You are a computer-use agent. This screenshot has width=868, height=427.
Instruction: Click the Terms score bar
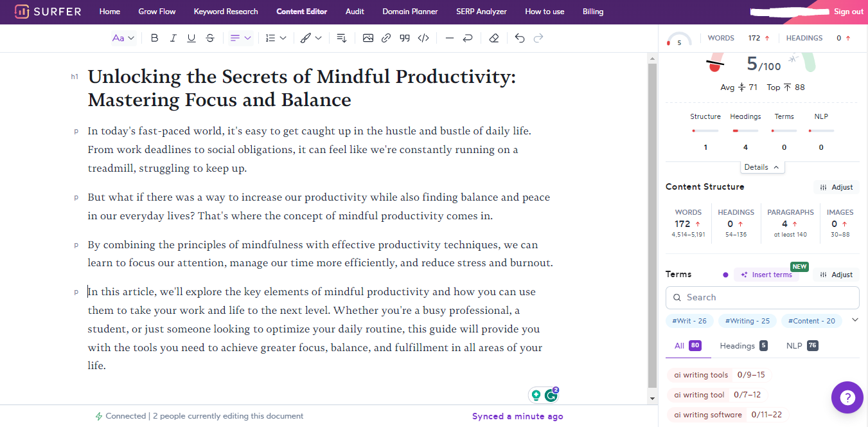(x=784, y=131)
